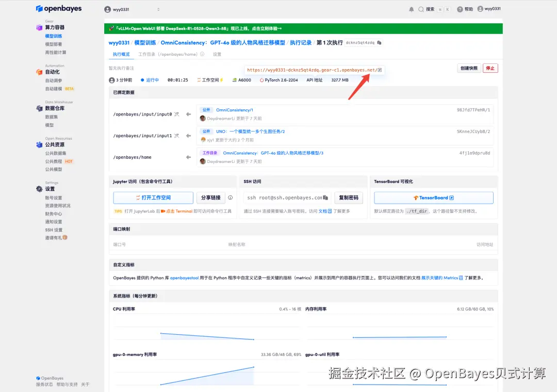This screenshot has width=557, height=392.
Task: Open the OmniConsistency 工作目录 /3 link
Action: [x=273, y=153]
